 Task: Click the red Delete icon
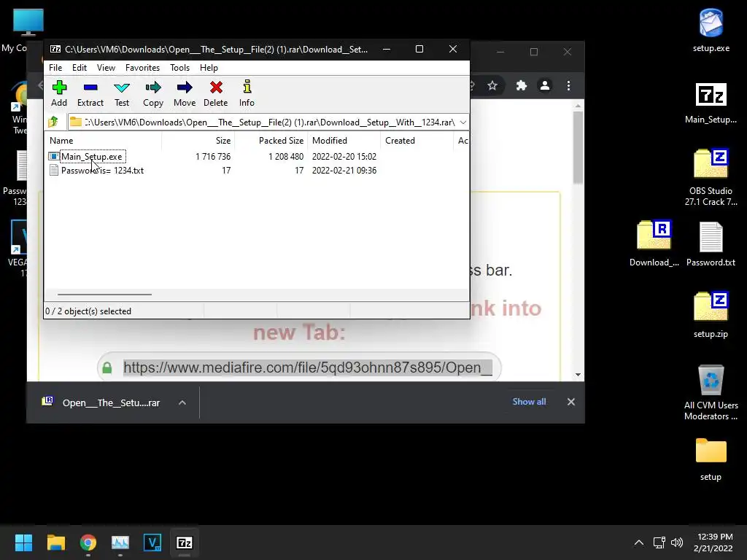(x=216, y=93)
